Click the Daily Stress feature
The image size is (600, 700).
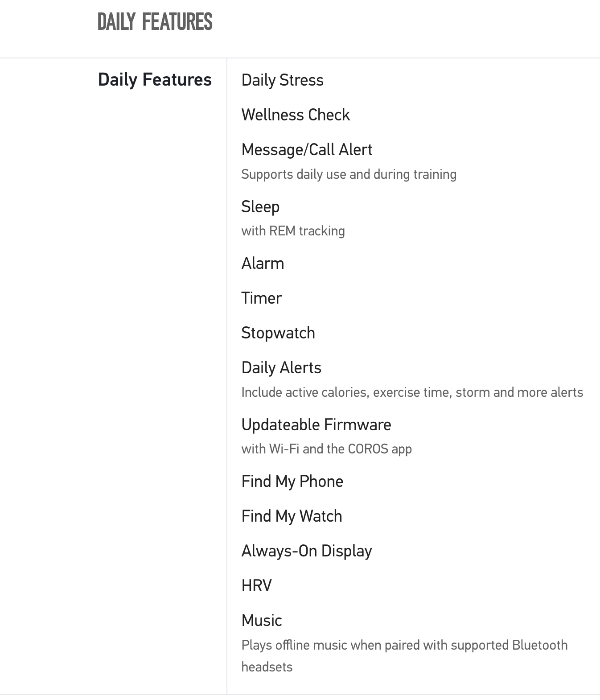click(282, 80)
